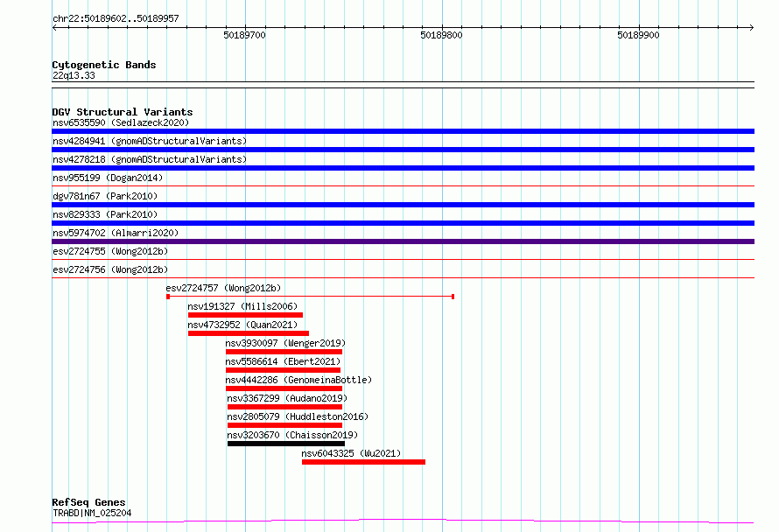Click dgv781n67 (Park2010) label
Viewport: 779px width, 532px height.
pyautogui.click(x=105, y=196)
